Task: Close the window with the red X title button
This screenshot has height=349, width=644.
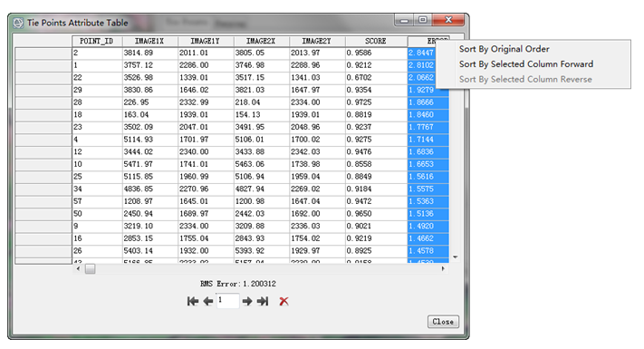Action: tap(448, 20)
